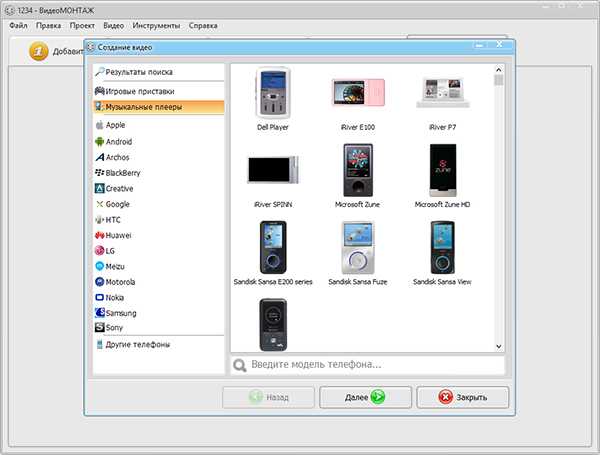Click the Huawei brand icon
Image resolution: width=600 pixels, height=455 pixels.
click(99, 235)
